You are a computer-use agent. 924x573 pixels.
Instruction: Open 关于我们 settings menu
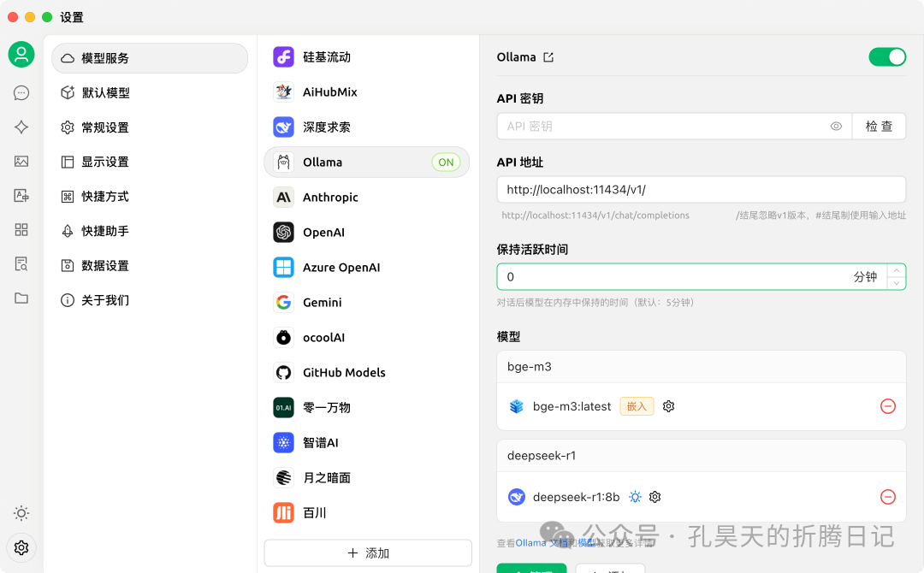pos(150,300)
